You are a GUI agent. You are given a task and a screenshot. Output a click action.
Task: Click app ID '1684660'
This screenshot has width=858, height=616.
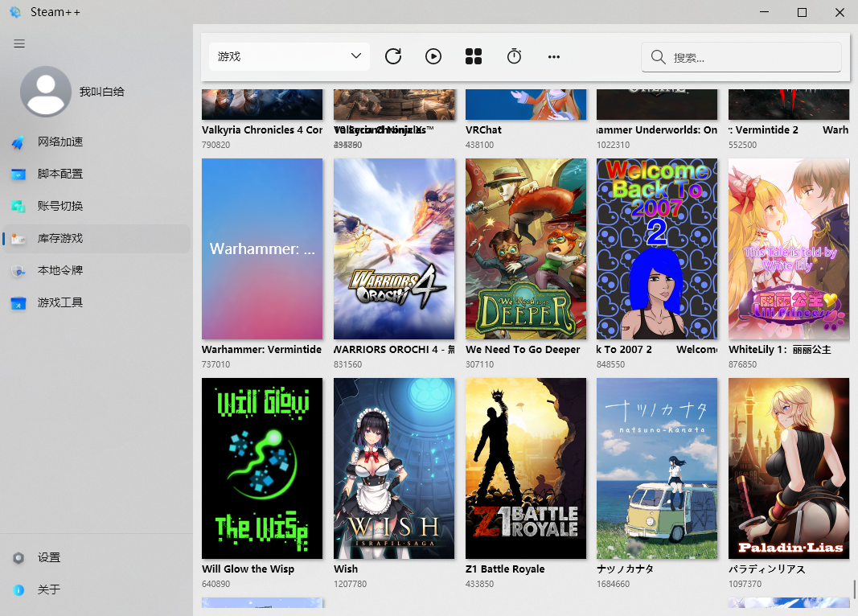pos(614,584)
